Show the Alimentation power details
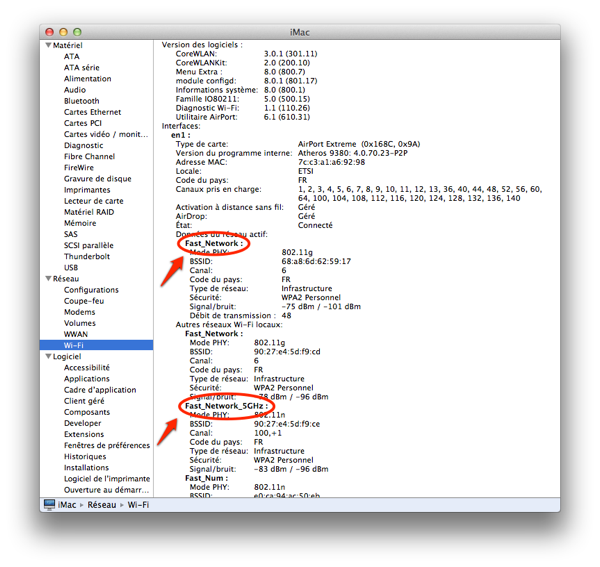Screen dimensions: 600x567 point(88,79)
